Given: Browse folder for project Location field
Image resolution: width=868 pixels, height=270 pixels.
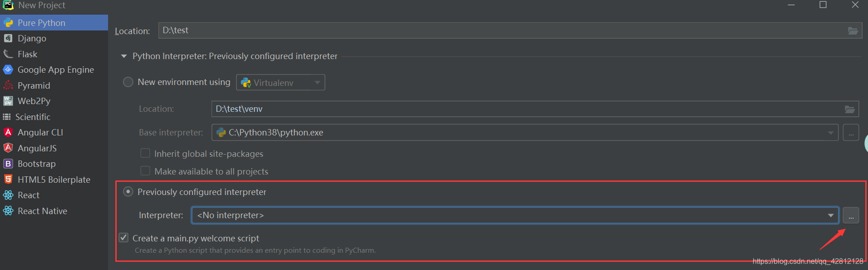Looking at the screenshot, I should (853, 31).
